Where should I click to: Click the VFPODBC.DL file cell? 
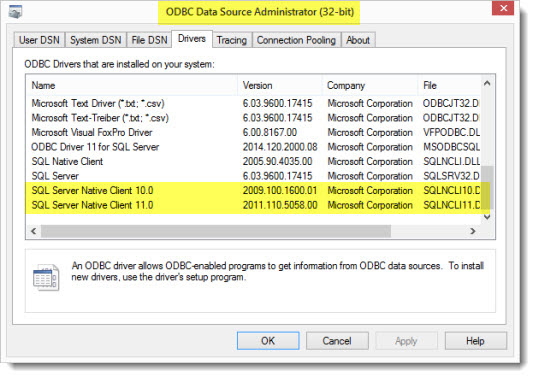point(451,132)
